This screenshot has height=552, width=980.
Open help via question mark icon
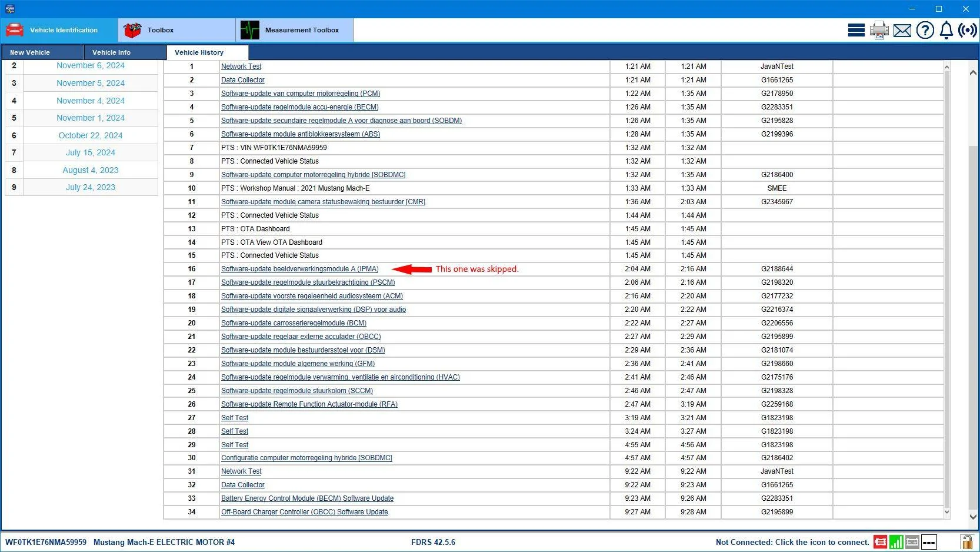[925, 30]
